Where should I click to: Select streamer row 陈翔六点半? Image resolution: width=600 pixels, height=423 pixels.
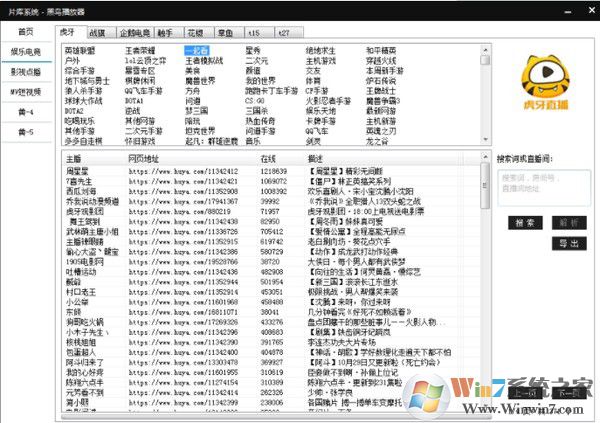point(271,382)
